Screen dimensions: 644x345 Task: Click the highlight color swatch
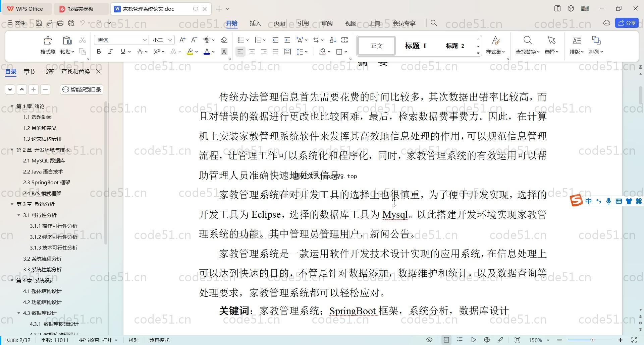(x=190, y=52)
